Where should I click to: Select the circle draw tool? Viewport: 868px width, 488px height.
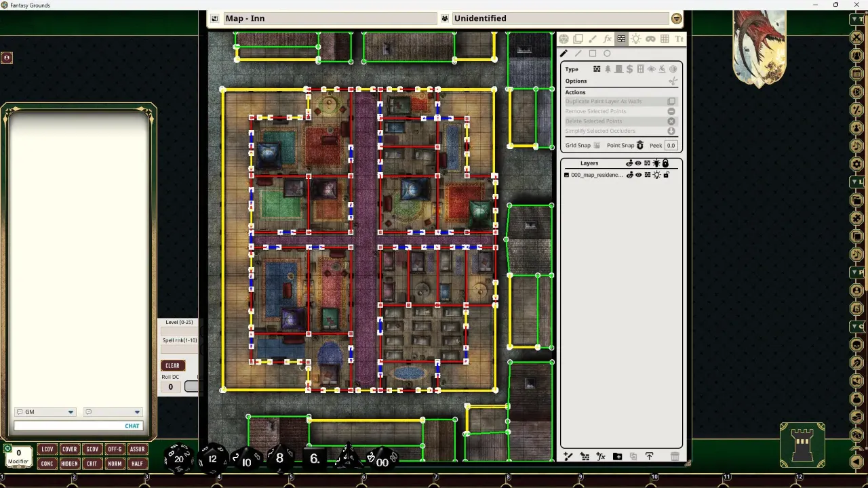[x=607, y=54]
